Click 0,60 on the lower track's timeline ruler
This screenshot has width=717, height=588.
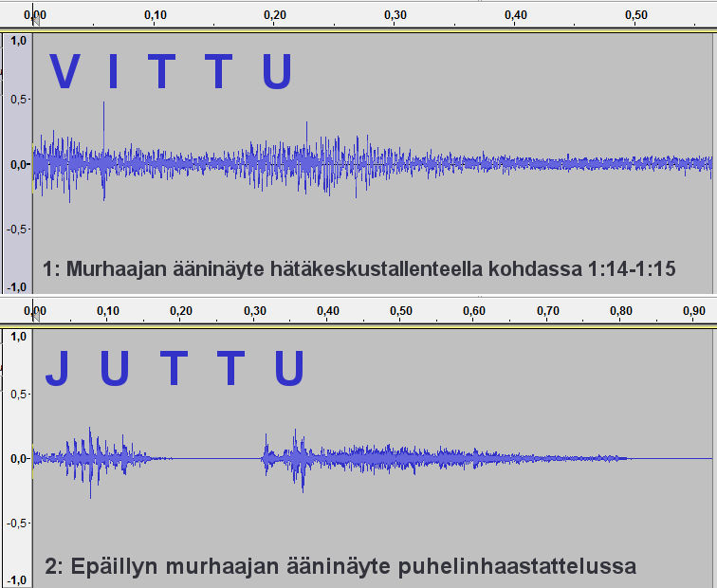tap(474, 311)
